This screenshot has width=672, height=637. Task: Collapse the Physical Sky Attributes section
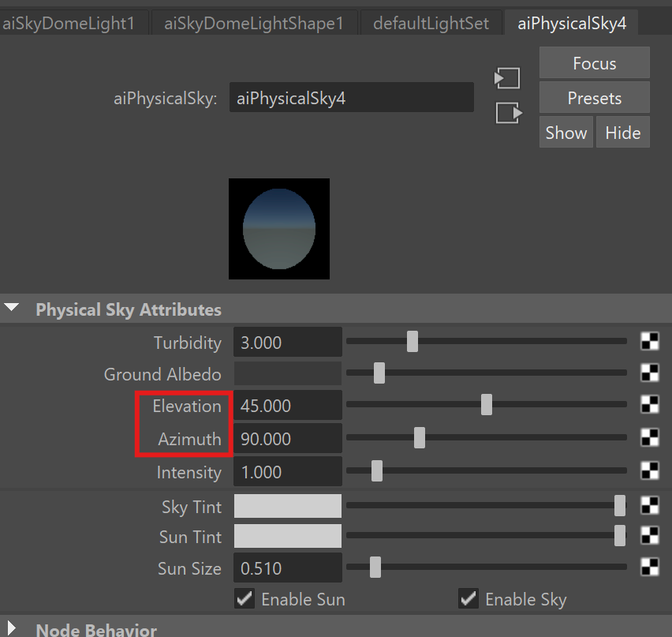click(x=13, y=309)
